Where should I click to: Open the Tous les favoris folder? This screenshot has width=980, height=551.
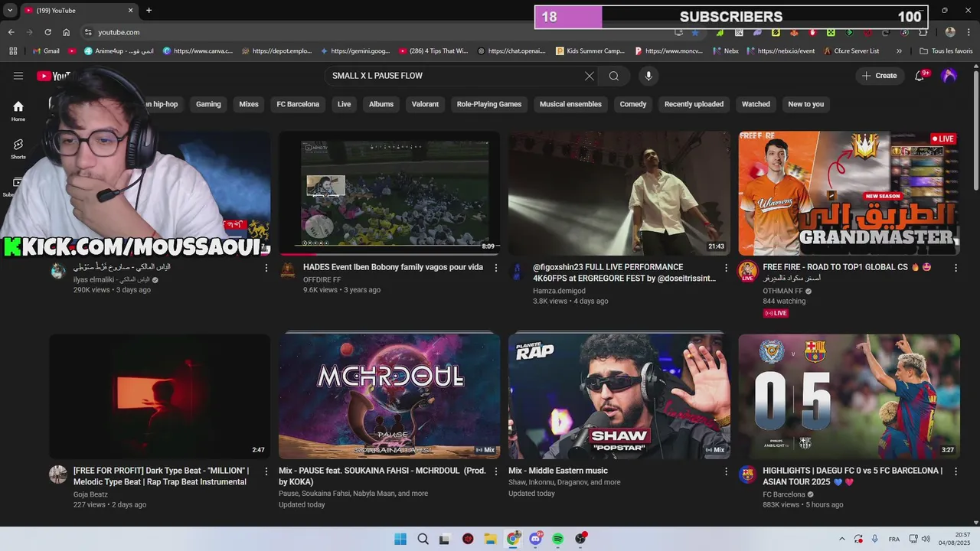946,51
